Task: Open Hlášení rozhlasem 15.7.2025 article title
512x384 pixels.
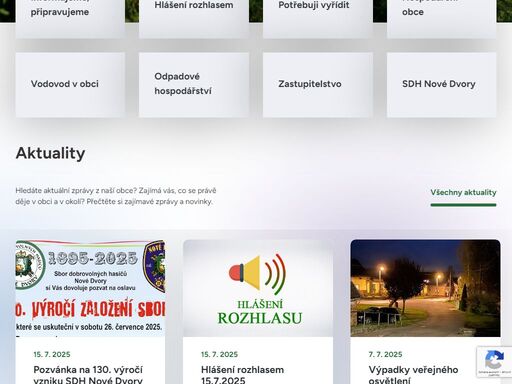Action: (x=242, y=375)
